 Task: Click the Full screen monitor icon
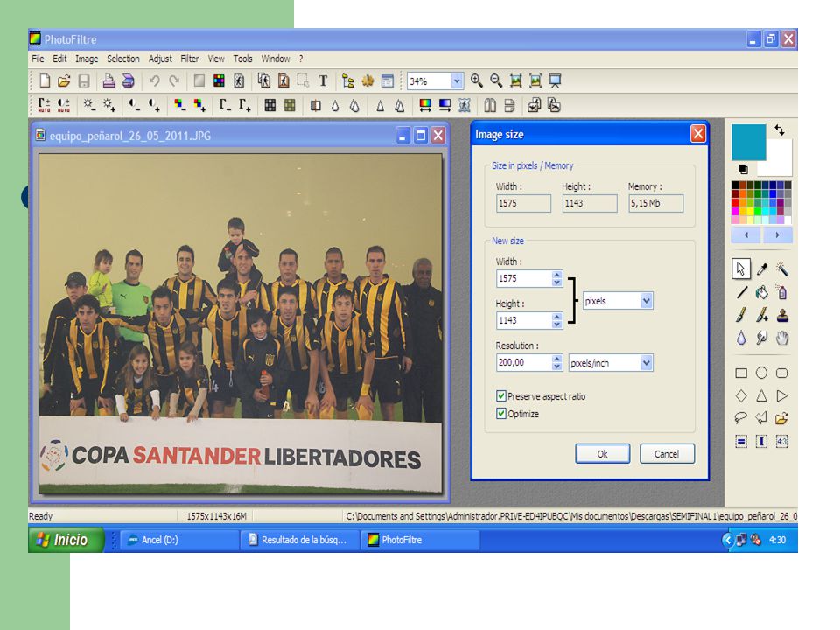[555, 80]
